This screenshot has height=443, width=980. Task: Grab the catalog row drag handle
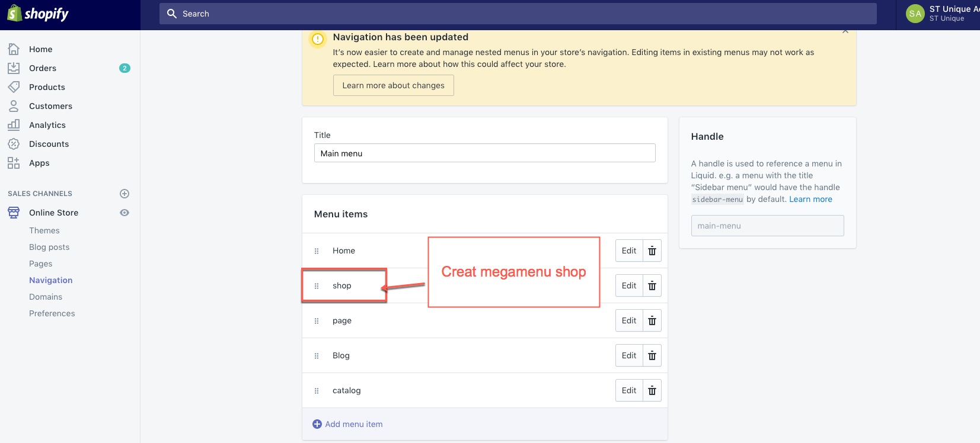pyautogui.click(x=317, y=391)
